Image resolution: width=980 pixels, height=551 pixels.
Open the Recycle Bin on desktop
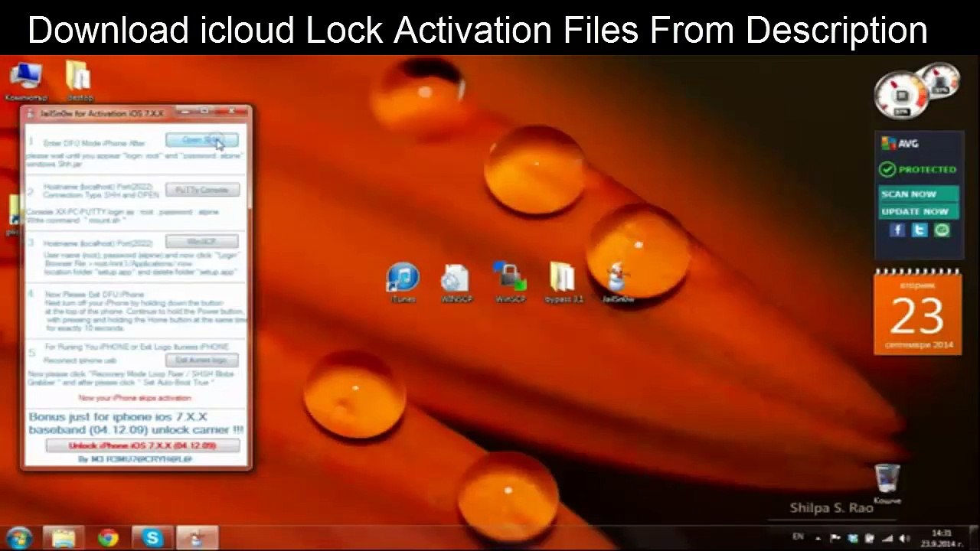pyautogui.click(x=887, y=484)
